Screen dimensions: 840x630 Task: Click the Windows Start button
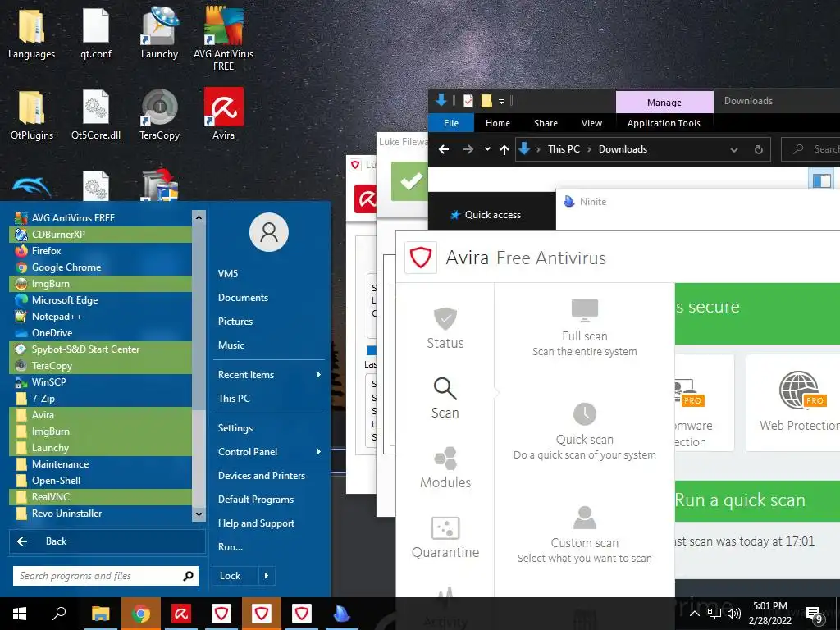(20, 614)
